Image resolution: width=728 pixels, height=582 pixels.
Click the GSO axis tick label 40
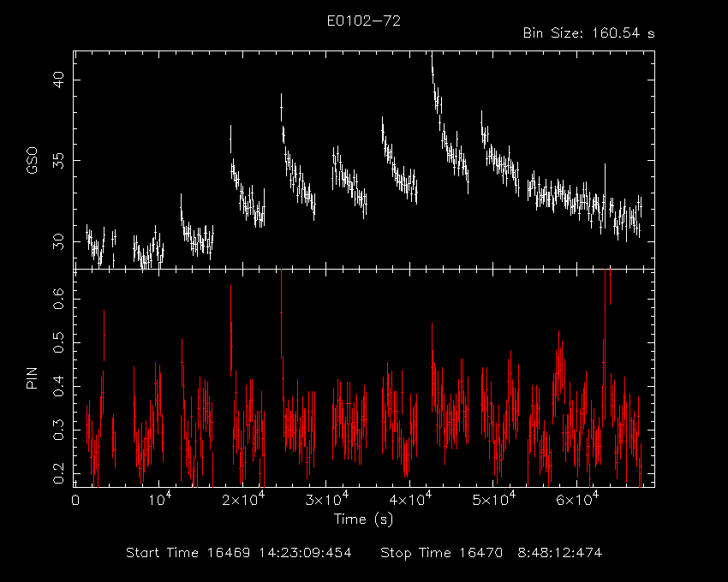pos(58,80)
